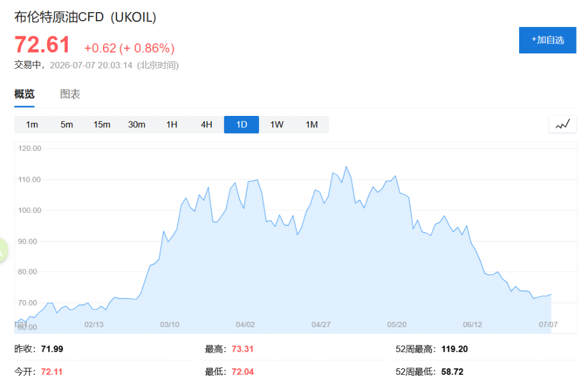Open the 概览 tab
Viewport: 588px width, 381px height.
tap(24, 94)
